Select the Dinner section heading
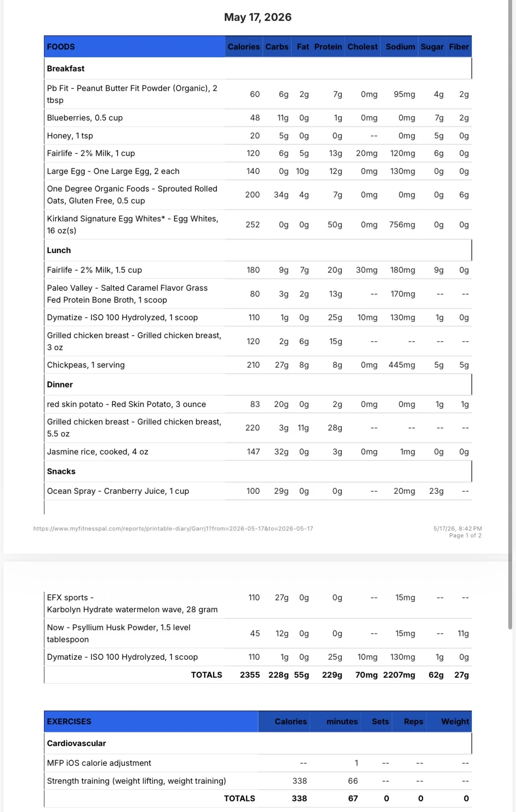Viewport: 516px width, 812px height. pyautogui.click(x=60, y=384)
